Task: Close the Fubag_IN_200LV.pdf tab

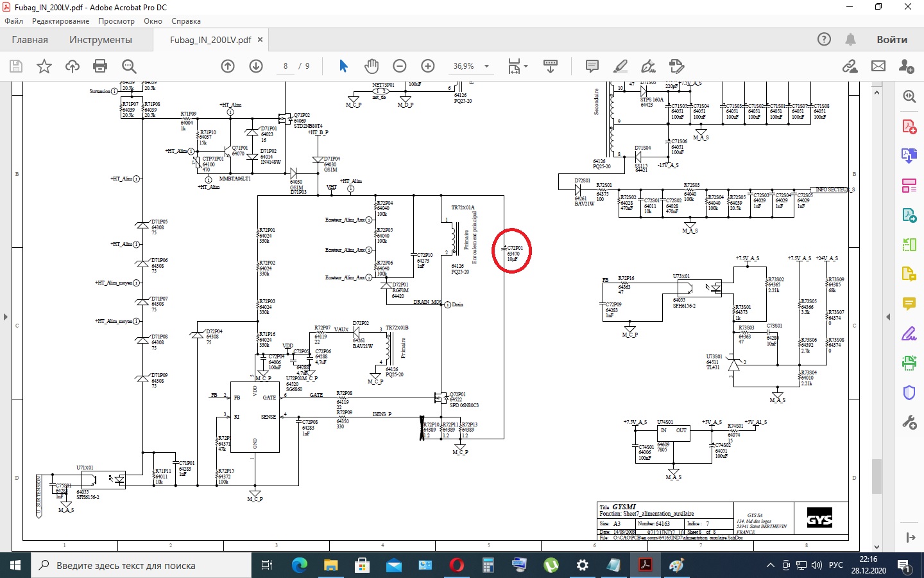Action: (260, 40)
